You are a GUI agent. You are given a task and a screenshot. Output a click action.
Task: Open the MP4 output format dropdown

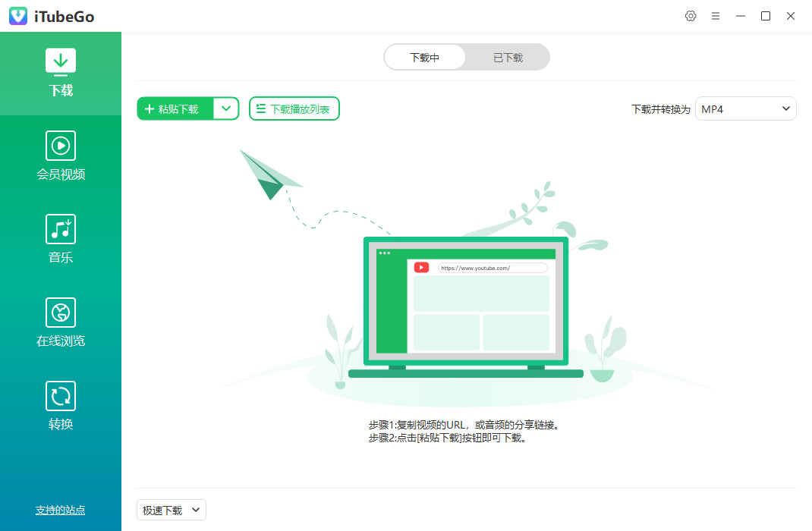745,108
